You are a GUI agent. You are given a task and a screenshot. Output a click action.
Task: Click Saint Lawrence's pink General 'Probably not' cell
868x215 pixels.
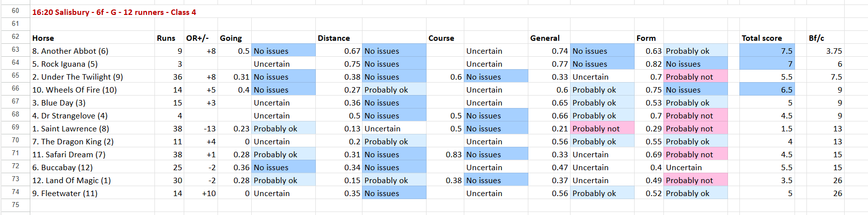click(x=602, y=128)
